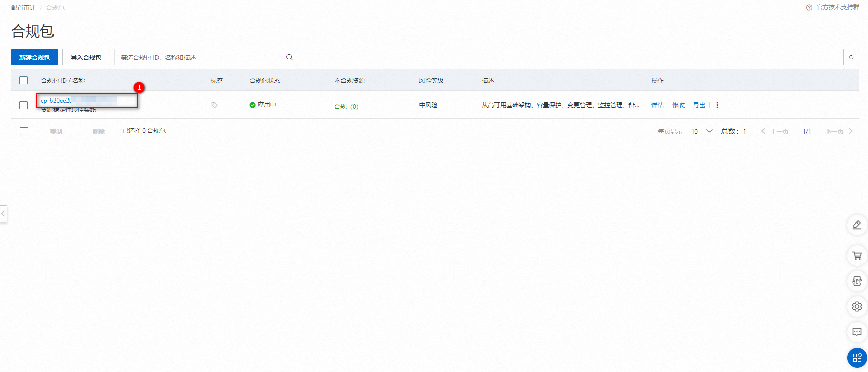Image resolution: width=868 pixels, height=372 pixels.
Task: Click the 删除 button
Action: coord(99,131)
